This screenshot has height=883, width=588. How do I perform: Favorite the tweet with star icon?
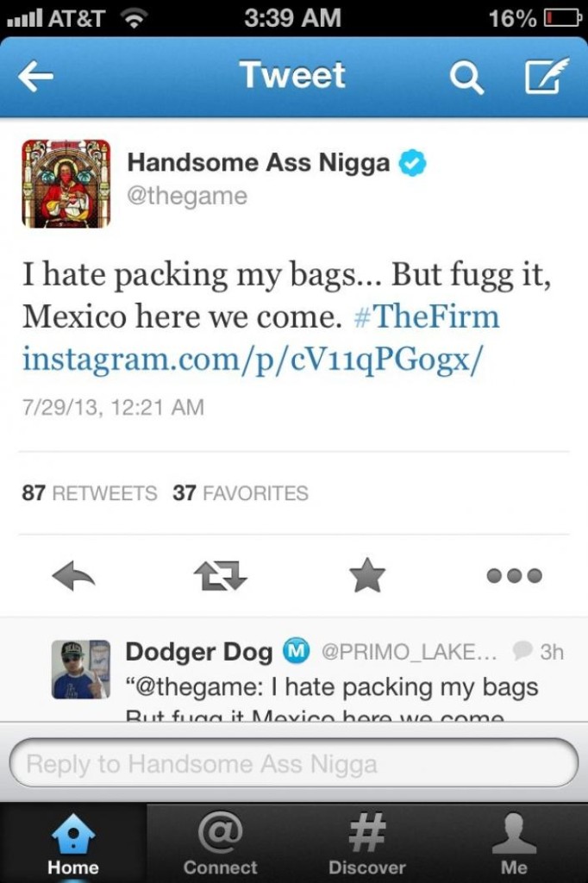click(x=367, y=575)
